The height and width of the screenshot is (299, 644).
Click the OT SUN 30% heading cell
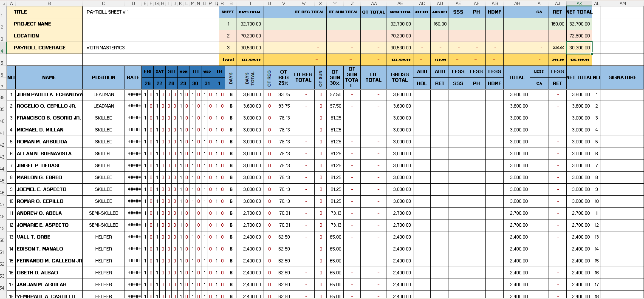(335, 77)
